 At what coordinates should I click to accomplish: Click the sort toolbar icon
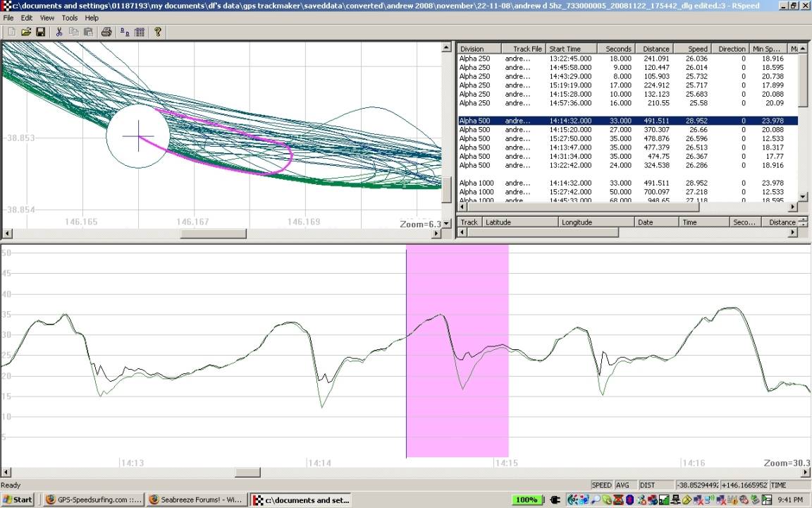click(123, 32)
